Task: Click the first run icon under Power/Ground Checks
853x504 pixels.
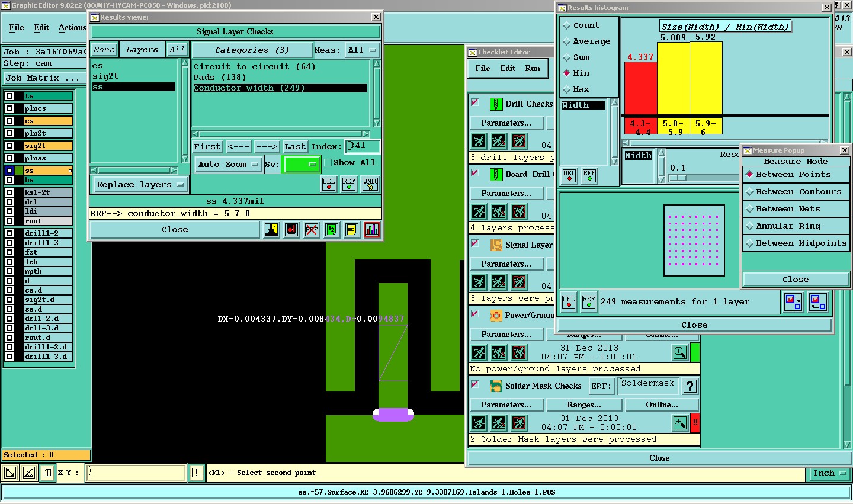Action: pos(479,352)
